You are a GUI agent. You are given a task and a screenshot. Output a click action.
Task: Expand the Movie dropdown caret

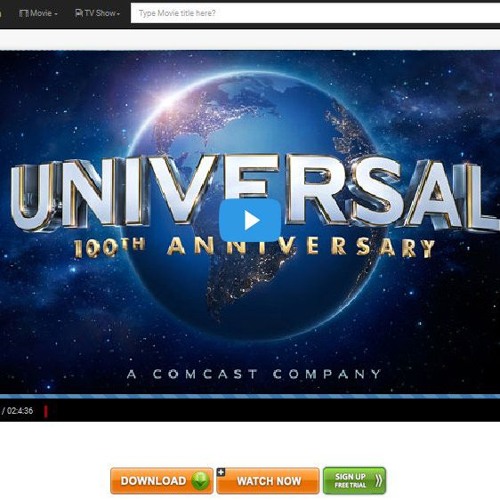[x=56, y=14]
